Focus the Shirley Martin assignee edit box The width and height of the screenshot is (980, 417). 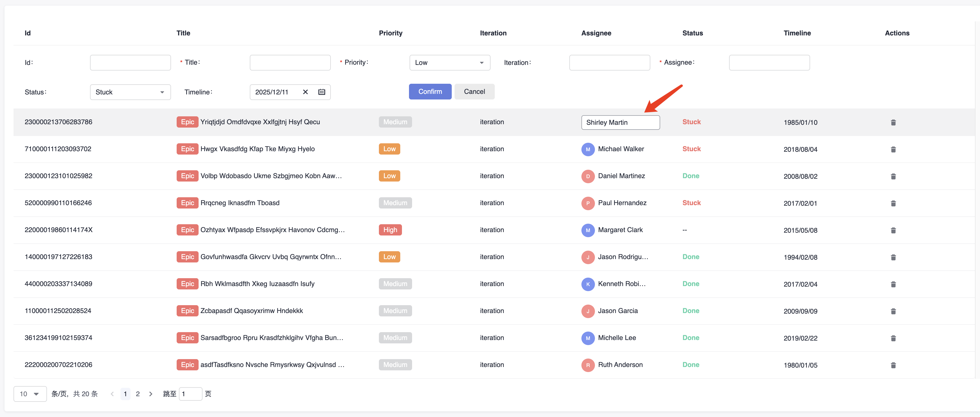coord(620,123)
